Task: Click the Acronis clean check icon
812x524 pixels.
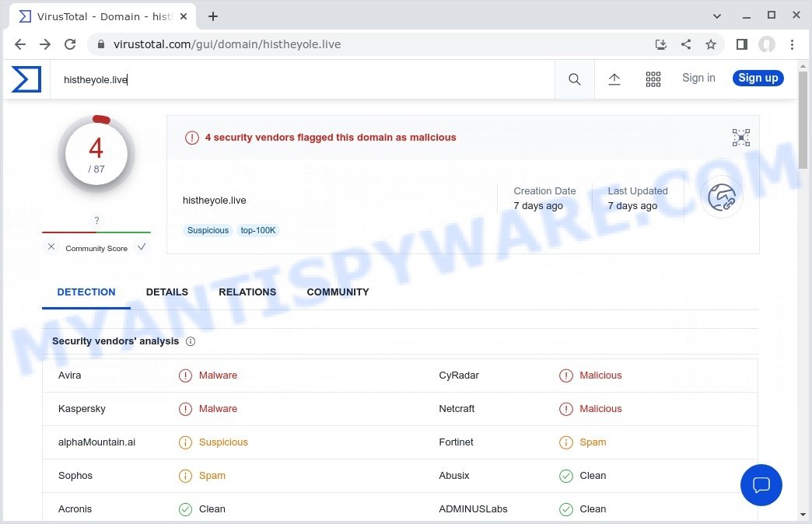Action: coord(185,509)
